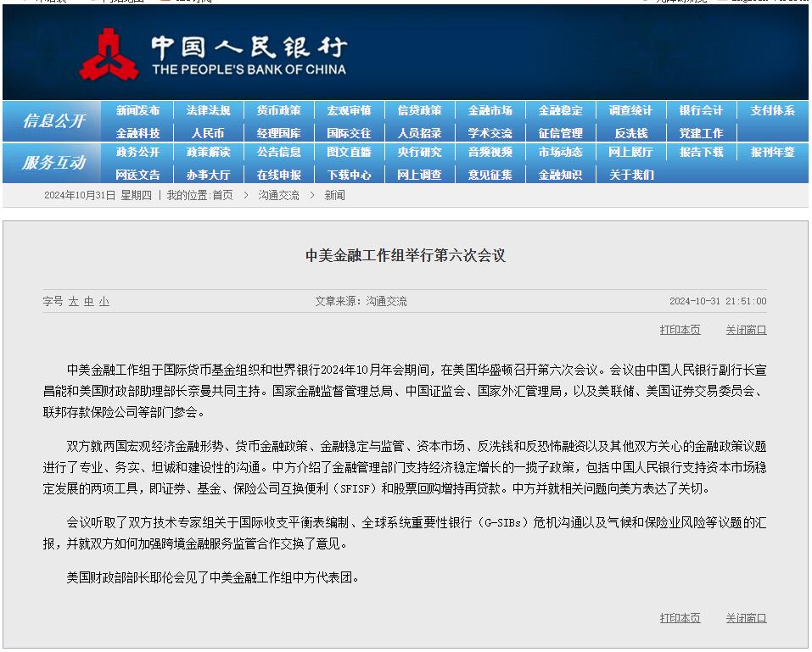Select 央行研究 navigation item

point(419,152)
